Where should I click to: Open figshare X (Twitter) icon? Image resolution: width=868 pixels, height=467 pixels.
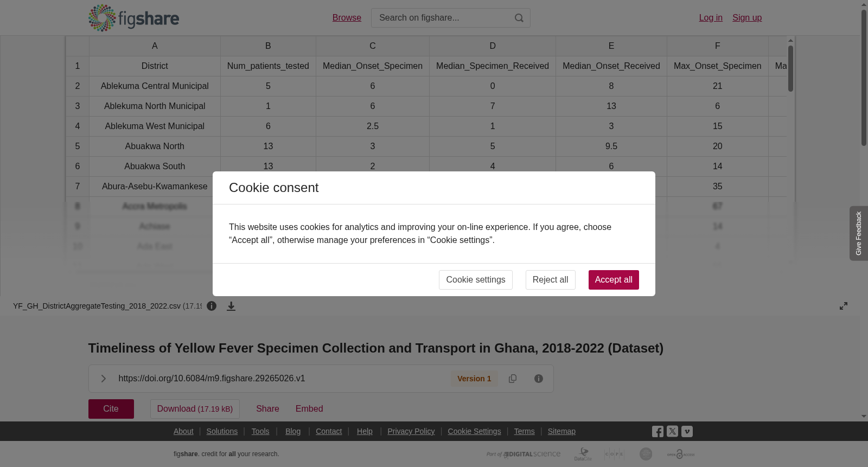coord(672,432)
